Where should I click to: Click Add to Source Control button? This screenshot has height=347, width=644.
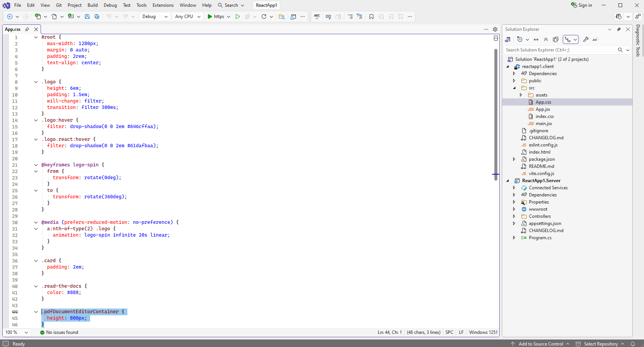[x=541, y=344]
